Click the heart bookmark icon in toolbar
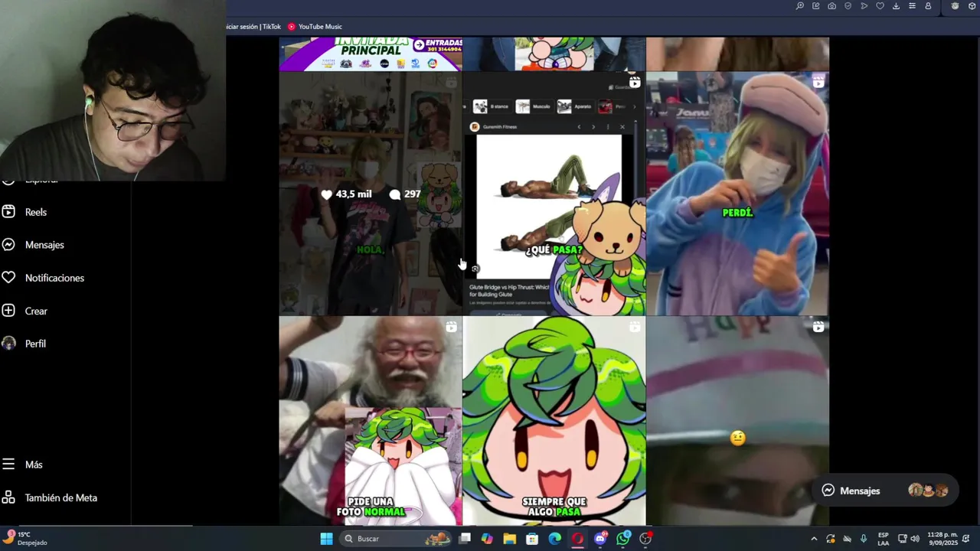The width and height of the screenshot is (980, 551). [880, 6]
